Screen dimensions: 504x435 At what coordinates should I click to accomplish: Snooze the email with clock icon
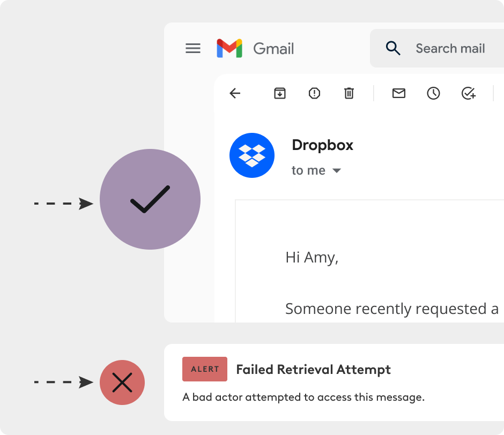tap(433, 93)
